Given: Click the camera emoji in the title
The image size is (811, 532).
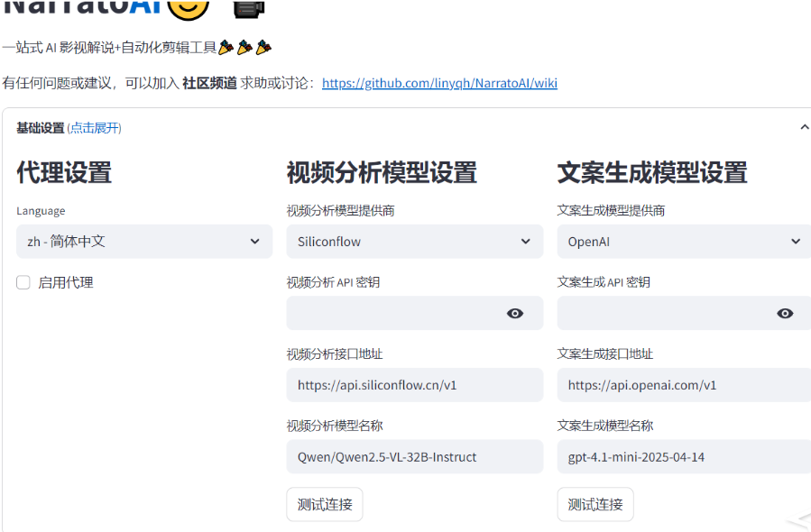Looking at the screenshot, I should tap(249, 9).
